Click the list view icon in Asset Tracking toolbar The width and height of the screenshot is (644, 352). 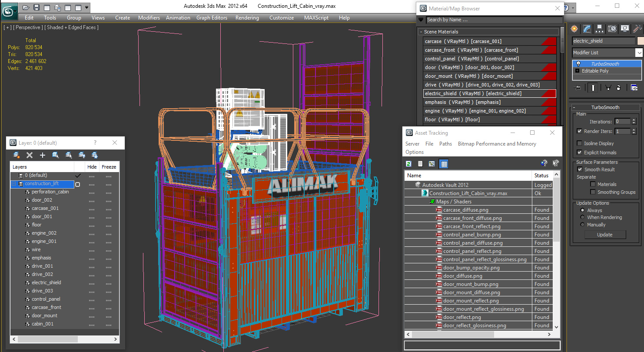pyautogui.click(x=420, y=164)
